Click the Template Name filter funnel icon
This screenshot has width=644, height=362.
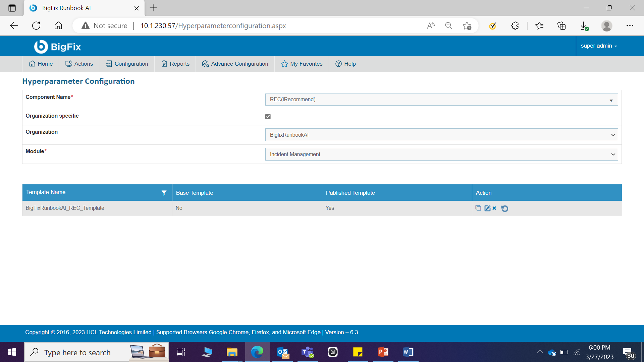164,193
